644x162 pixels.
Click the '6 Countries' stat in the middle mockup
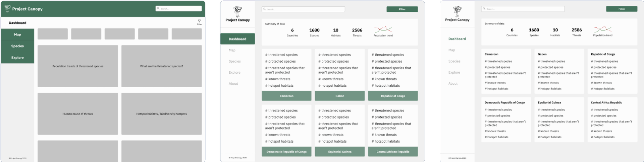click(x=292, y=32)
